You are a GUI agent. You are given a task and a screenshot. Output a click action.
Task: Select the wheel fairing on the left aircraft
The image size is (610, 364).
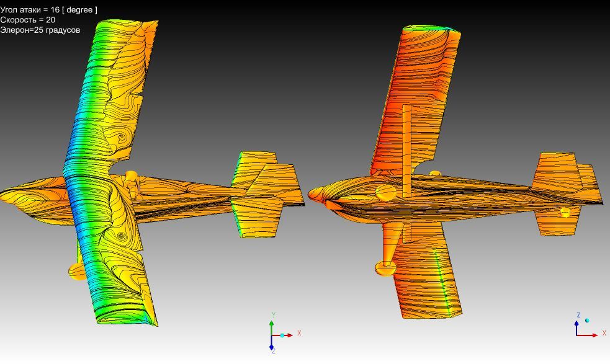(78, 271)
